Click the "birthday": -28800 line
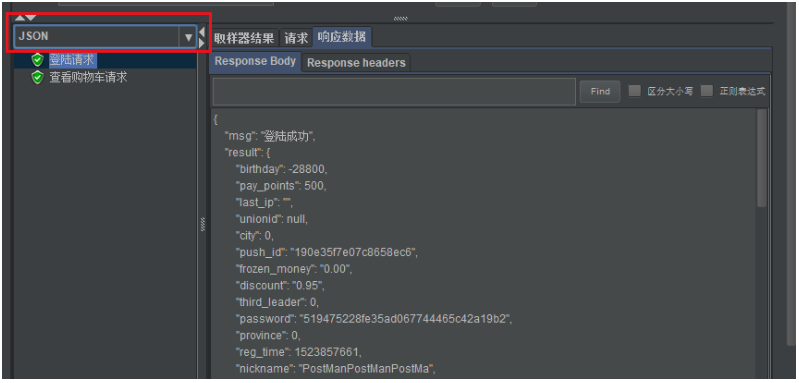The width and height of the screenshot is (799, 383). 281,169
